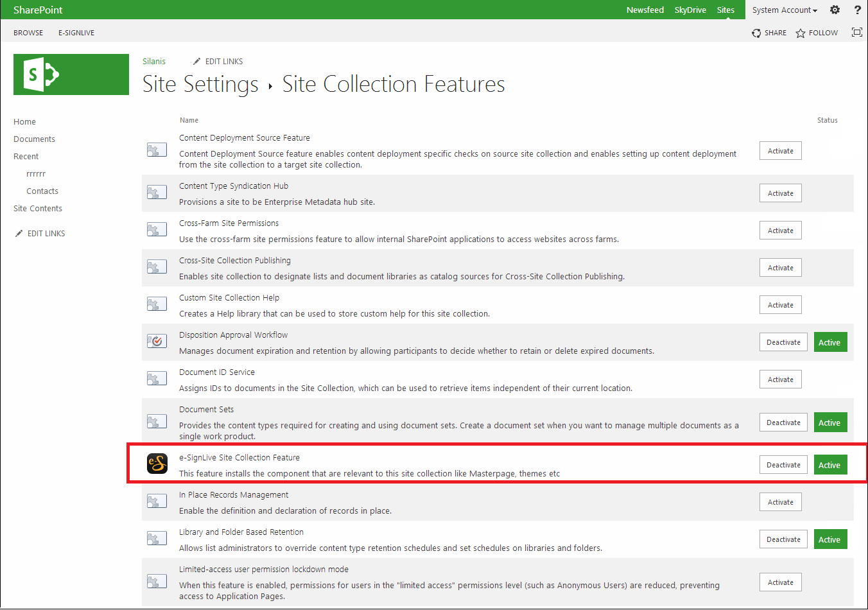Screen dimensions: 868x610
Task: Activate the Content Type Syndication Hub
Action: pos(780,193)
